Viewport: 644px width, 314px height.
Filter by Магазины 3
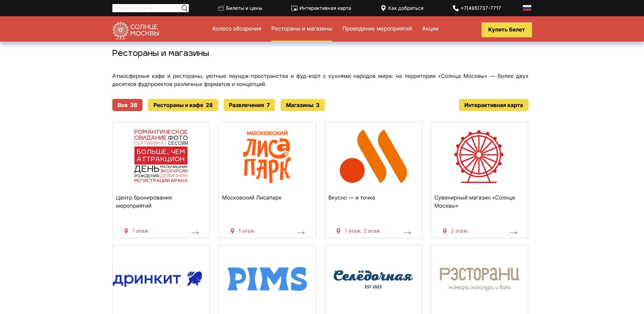(x=303, y=105)
